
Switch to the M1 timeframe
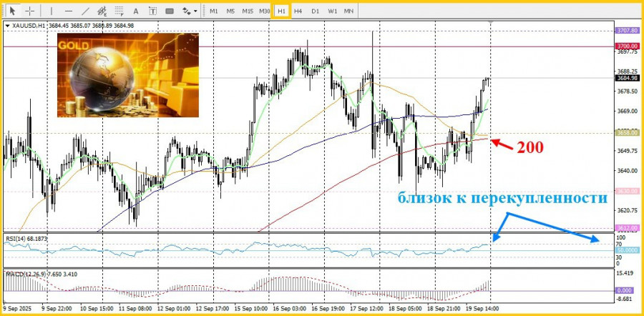pos(214,11)
